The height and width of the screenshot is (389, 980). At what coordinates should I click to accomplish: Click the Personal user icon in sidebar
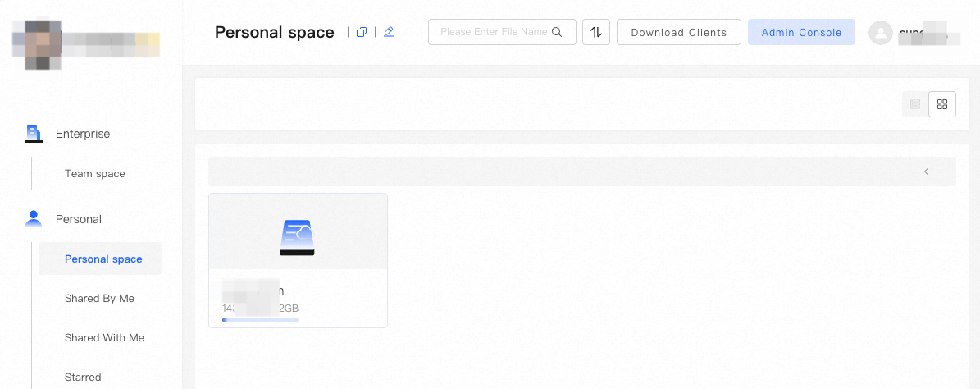[34, 219]
